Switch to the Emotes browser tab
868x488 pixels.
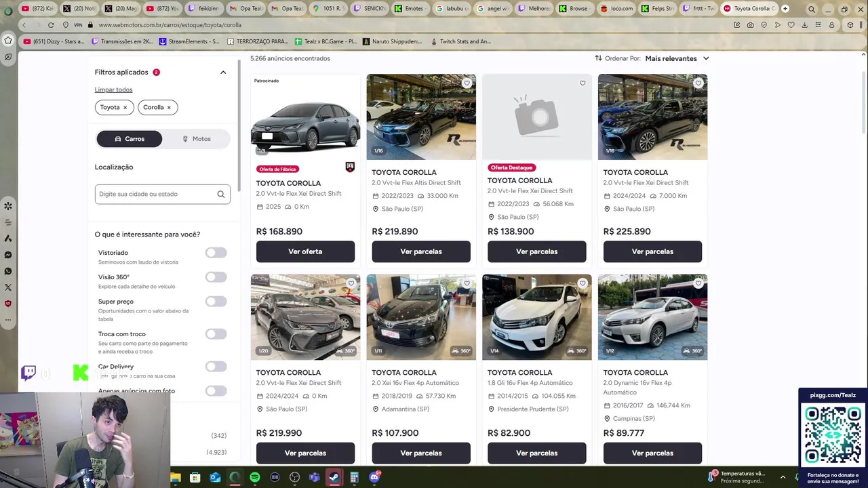pyautogui.click(x=410, y=9)
